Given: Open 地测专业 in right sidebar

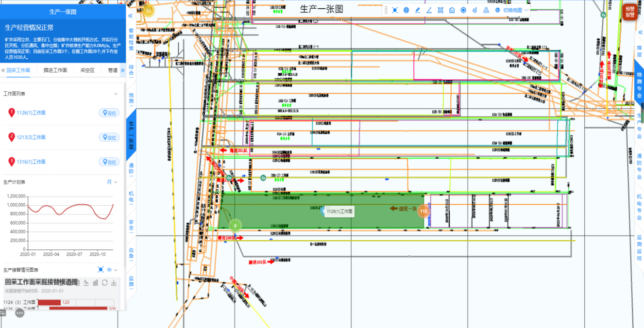Looking at the screenshot, I should tap(639, 85).
